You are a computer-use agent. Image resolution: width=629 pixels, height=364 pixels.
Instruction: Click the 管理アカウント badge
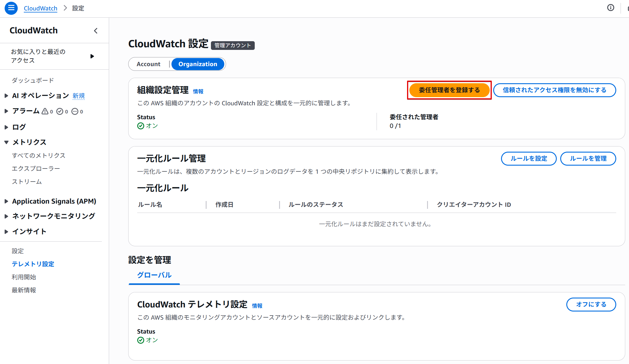[233, 45]
